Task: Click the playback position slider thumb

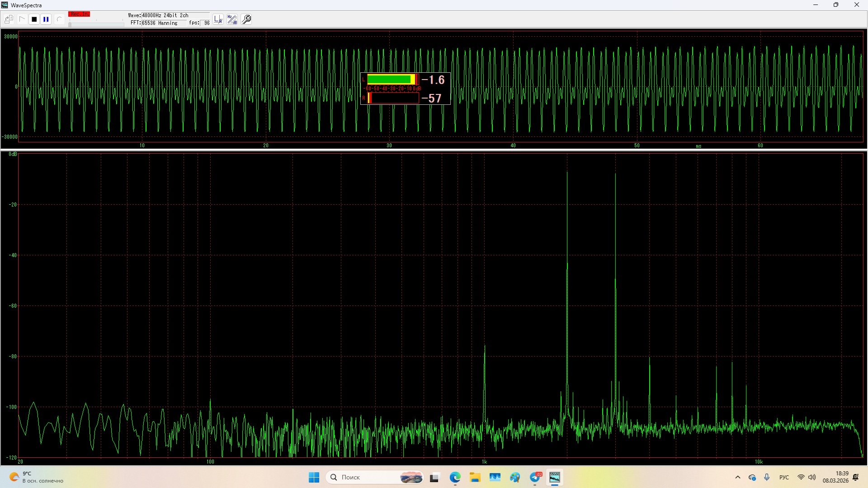Action: click(70, 24)
